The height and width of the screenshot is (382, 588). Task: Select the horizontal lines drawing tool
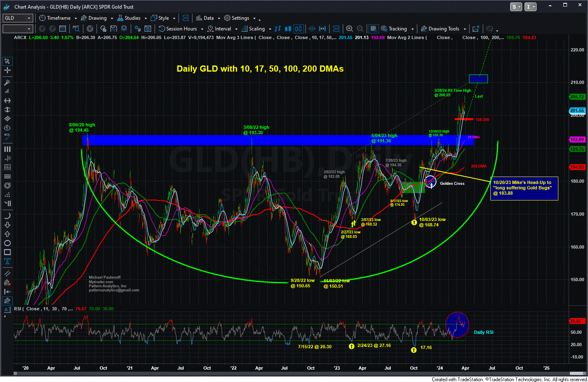(7, 176)
